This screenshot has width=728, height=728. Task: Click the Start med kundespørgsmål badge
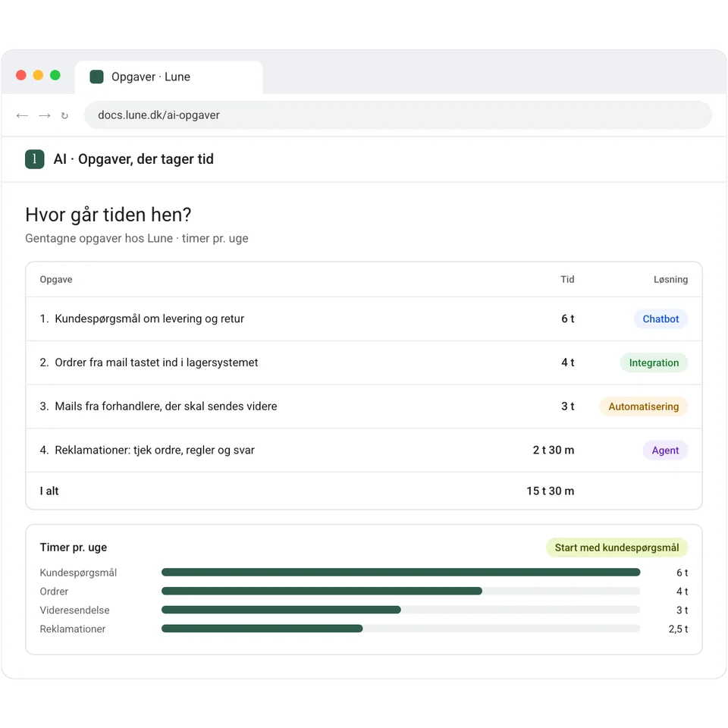[x=617, y=548]
